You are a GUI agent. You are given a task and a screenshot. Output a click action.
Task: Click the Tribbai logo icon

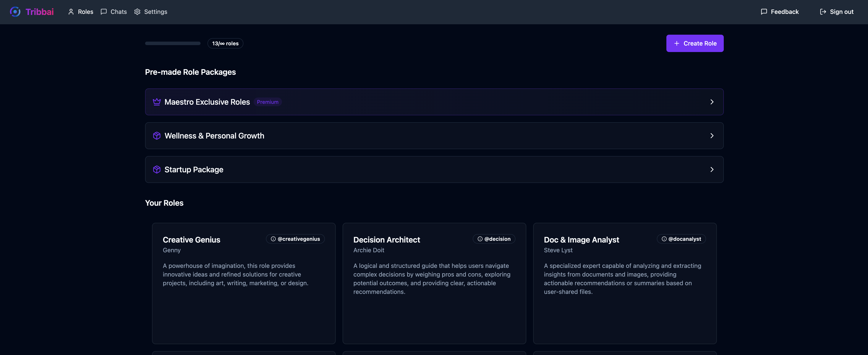pyautogui.click(x=15, y=12)
